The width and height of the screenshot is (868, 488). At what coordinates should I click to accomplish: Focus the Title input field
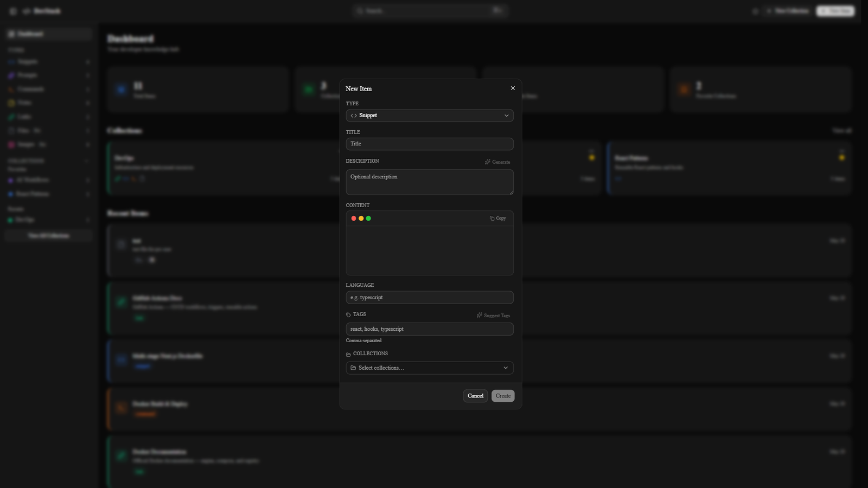(x=430, y=144)
